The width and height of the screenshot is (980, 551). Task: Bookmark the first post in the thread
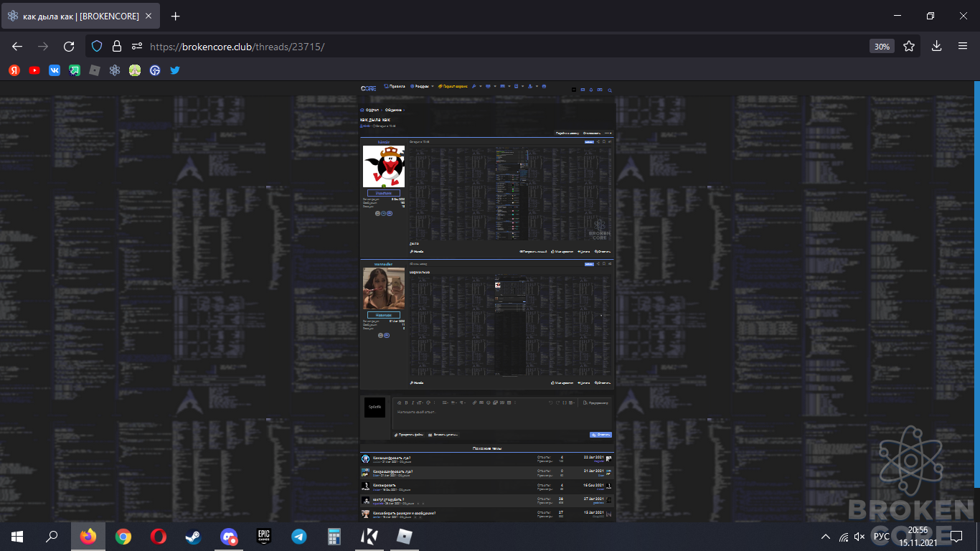click(603, 142)
